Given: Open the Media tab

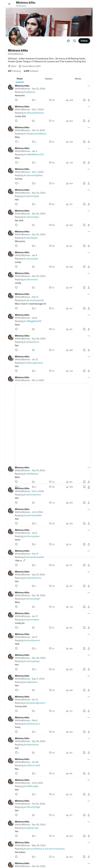Looking at the screenshot, I should coord(78,79).
